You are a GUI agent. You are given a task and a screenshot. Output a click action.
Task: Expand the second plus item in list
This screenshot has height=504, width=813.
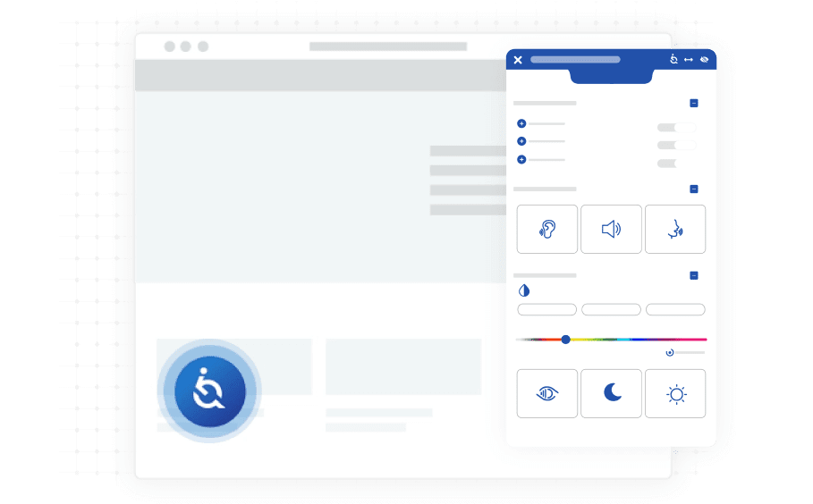click(521, 141)
